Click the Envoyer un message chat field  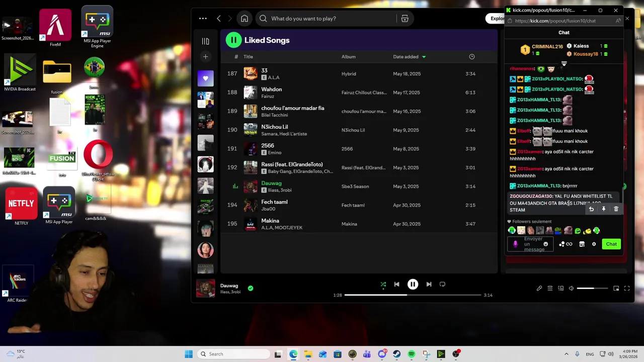pyautogui.click(x=530, y=244)
